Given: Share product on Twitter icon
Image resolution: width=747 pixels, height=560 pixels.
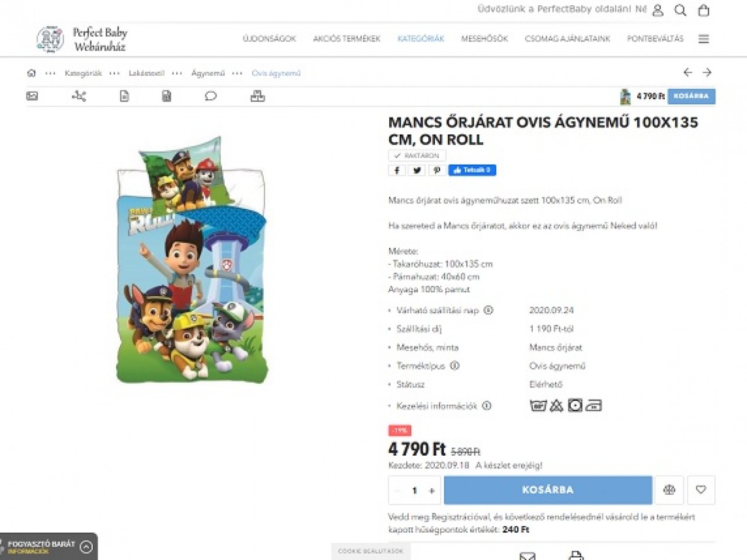Looking at the screenshot, I should [x=417, y=170].
